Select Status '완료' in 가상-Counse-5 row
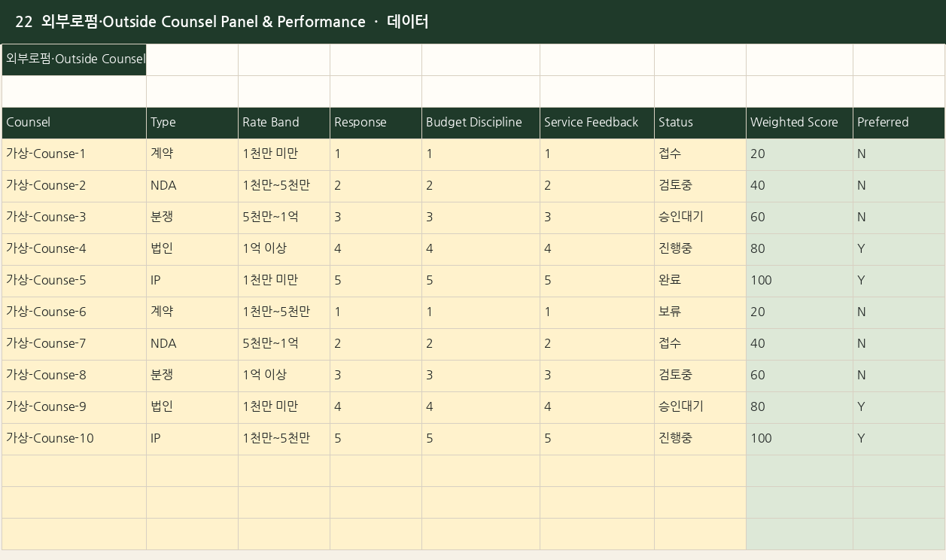This screenshot has height=560, width=946. (700, 281)
